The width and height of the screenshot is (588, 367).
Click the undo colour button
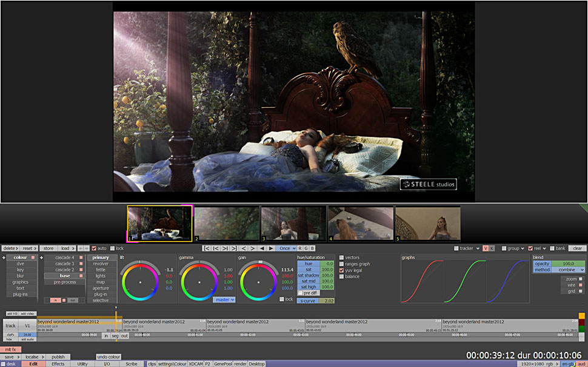[109, 357]
